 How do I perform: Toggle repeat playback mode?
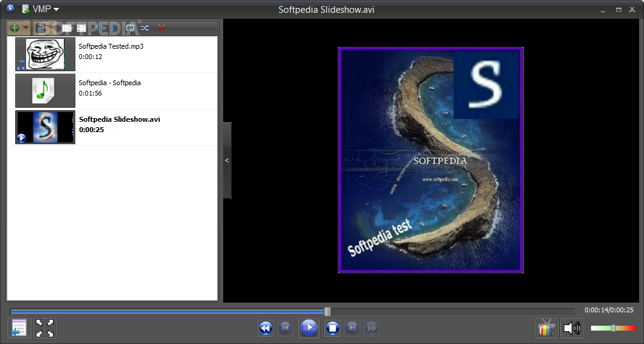click(x=130, y=29)
